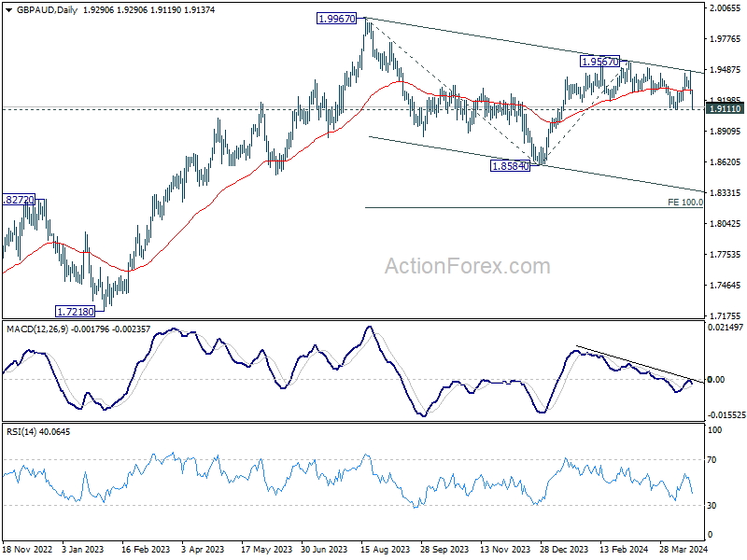Click the 2.00655 price axis value
747x560 pixels.
pyautogui.click(x=726, y=8)
